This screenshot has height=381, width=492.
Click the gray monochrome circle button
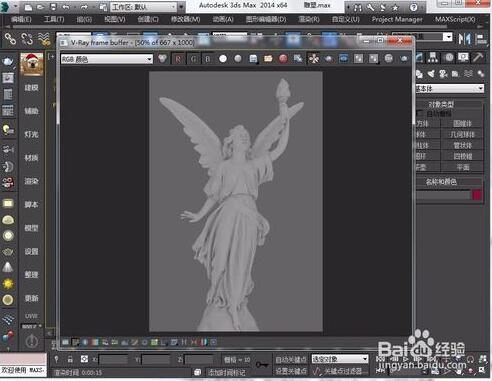point(238,59)
